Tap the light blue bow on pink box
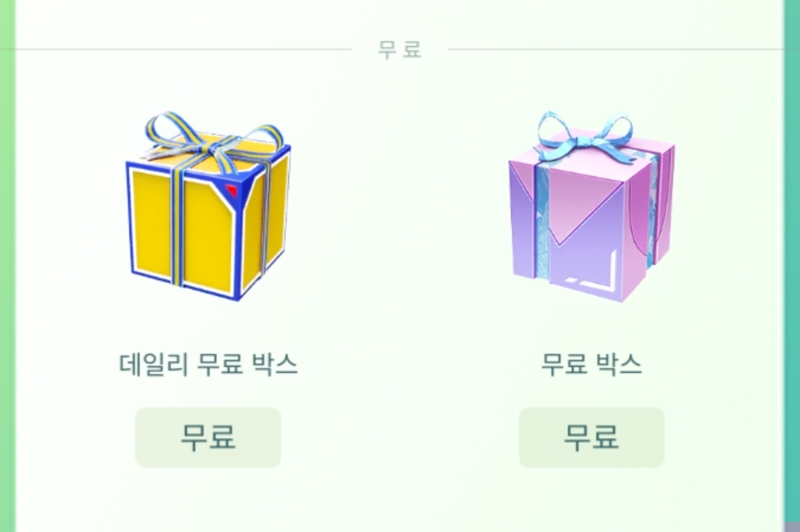This screenshot has width=800, height=532. click(x=586, y=136)
